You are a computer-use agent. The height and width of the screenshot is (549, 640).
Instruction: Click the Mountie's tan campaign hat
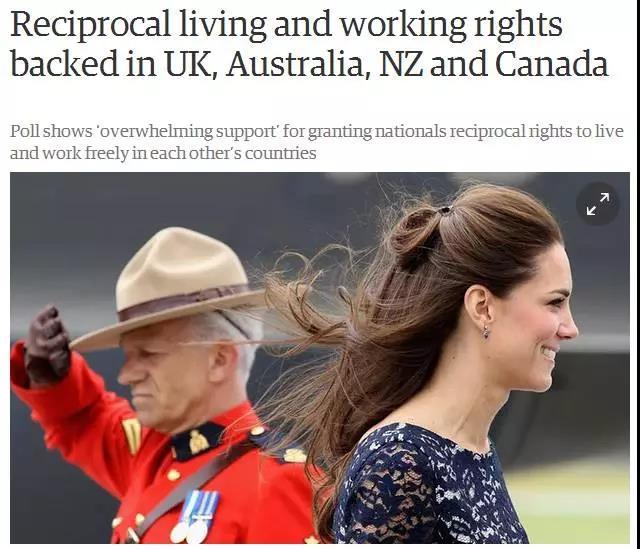(169, 287)
